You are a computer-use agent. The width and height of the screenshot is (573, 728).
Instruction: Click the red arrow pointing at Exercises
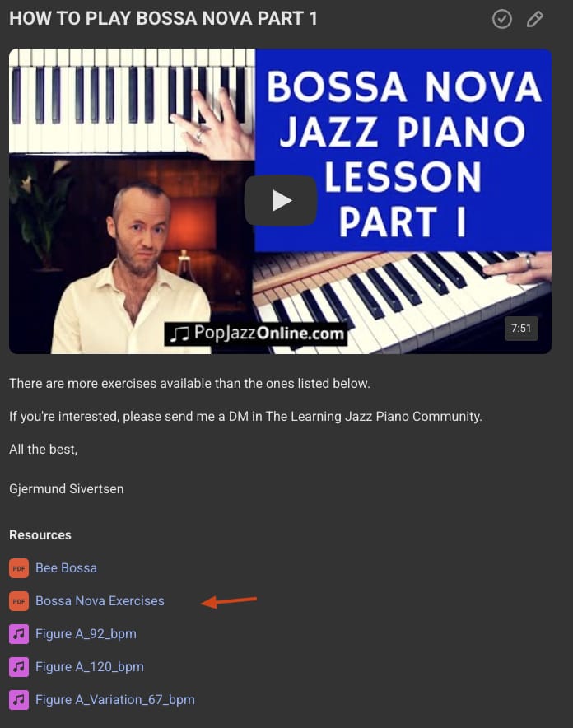point(229,601)
